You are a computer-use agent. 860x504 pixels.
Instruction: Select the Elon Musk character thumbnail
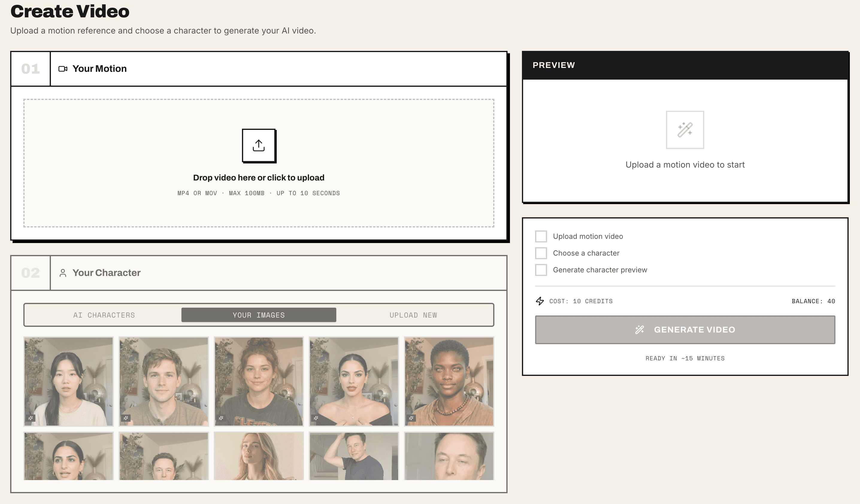coord(354,457)
